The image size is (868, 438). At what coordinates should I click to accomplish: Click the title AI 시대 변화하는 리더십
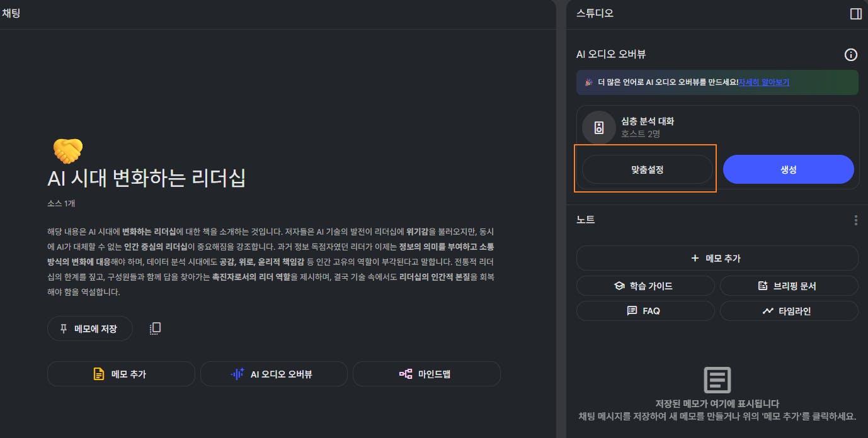pos(146,179)
